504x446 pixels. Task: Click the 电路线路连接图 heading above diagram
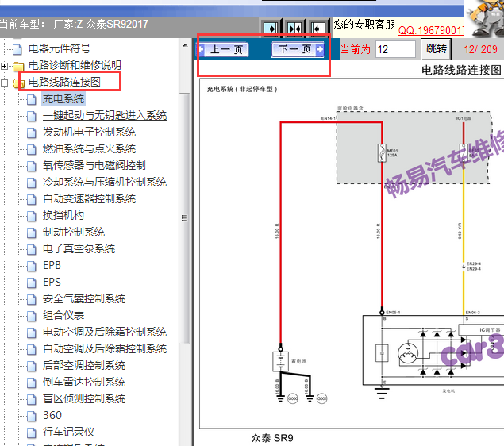(461, 70)
